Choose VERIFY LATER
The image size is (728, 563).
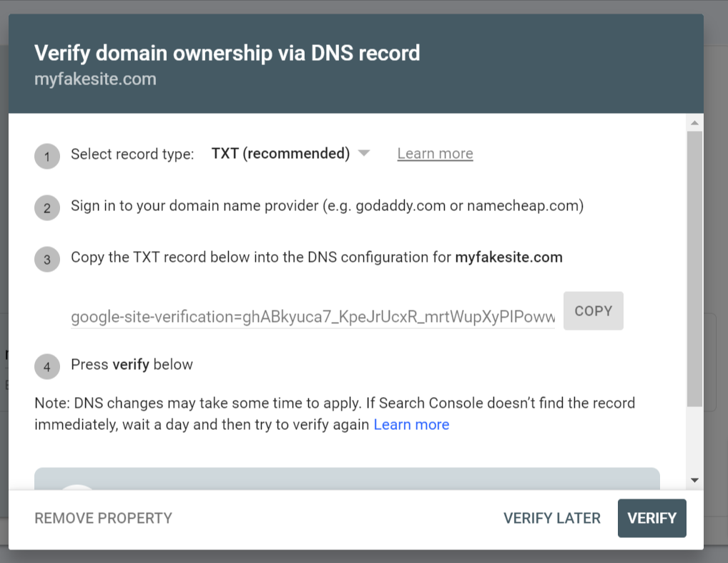tap(551, 518)
